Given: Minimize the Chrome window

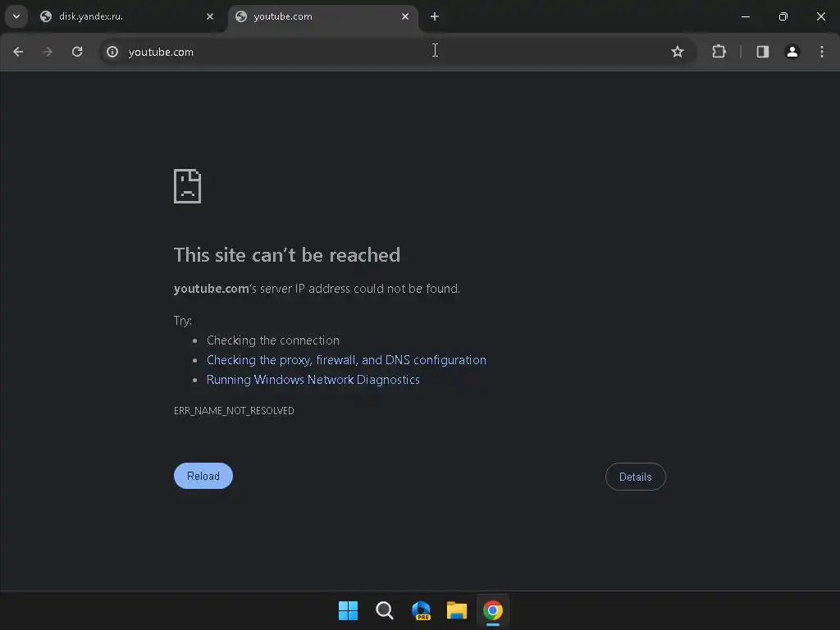Looking at the screenshot, I should (x=745, y=16).
